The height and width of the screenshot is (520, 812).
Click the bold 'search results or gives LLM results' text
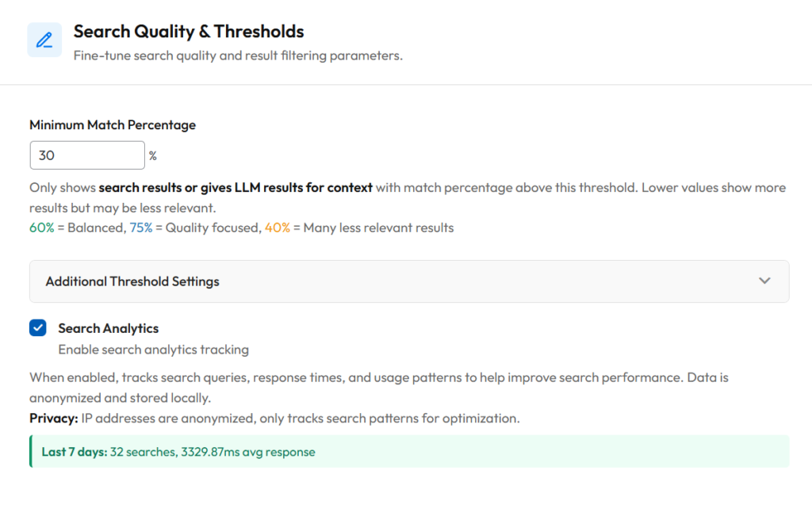click(x=236, y=188)
